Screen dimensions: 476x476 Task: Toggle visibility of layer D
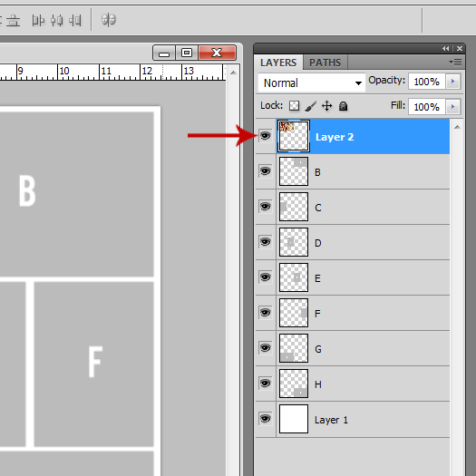point(266,242)
